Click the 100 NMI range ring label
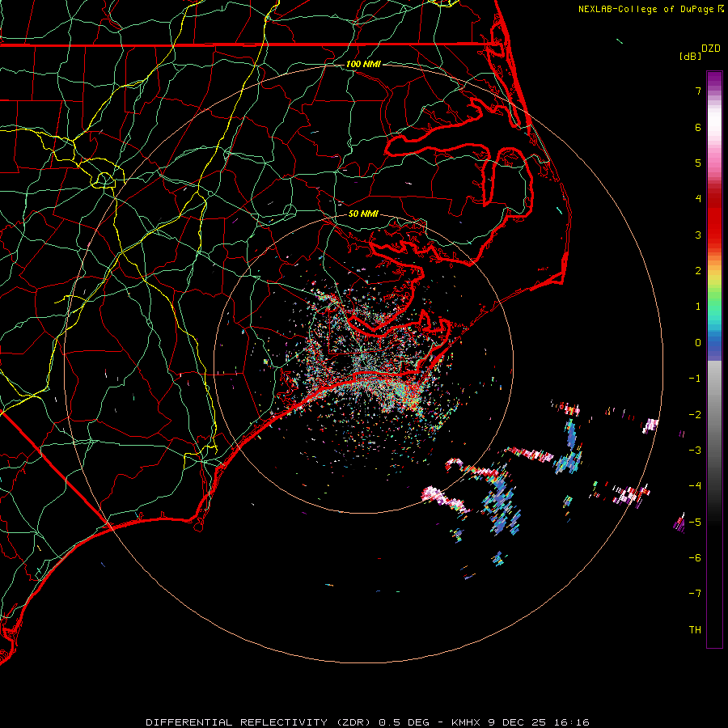Image resolution: width=728 pixels, height=728 pixels. pyautogui.click(x=363, y=64)
